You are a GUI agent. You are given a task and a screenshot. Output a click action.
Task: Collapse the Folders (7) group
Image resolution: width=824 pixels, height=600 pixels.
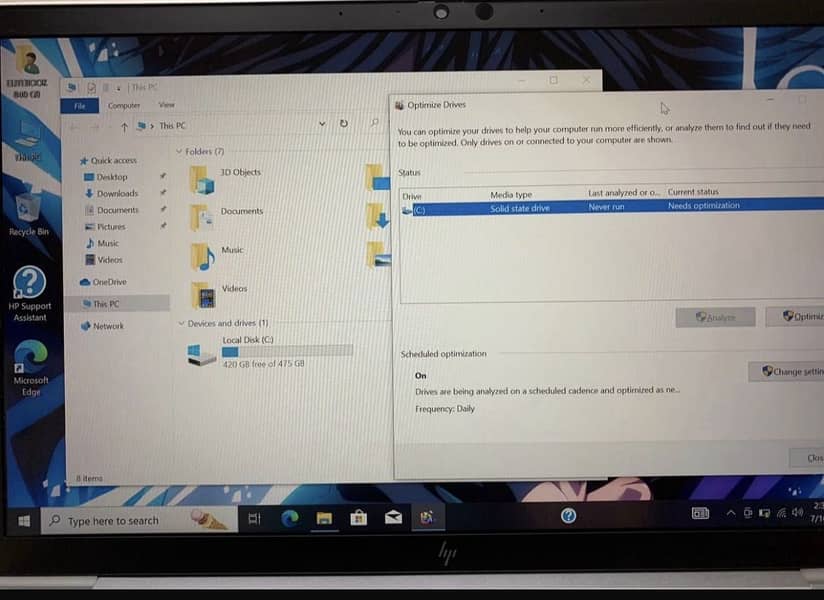click(x=179, y=151)
